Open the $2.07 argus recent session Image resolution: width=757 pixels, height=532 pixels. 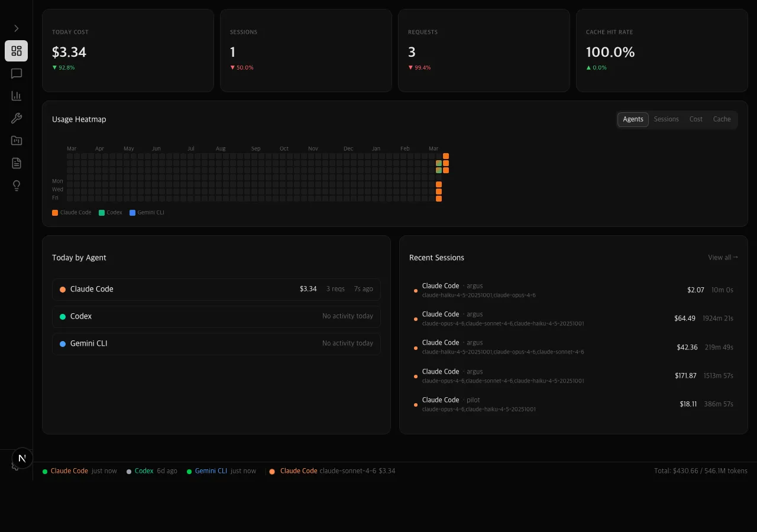(x=574, y=290)
